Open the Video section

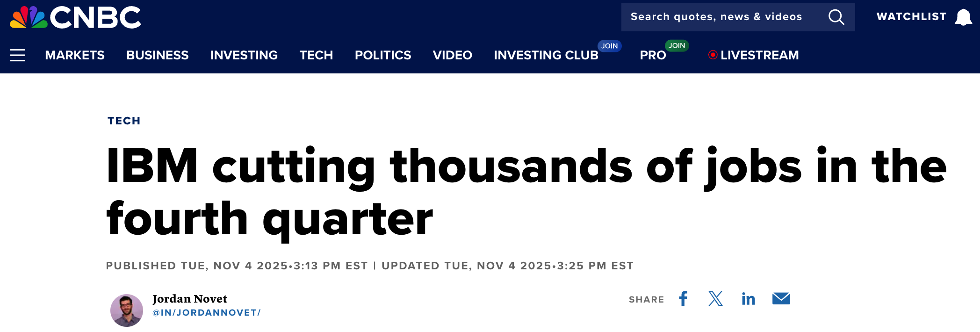click(x=452, y=55)
